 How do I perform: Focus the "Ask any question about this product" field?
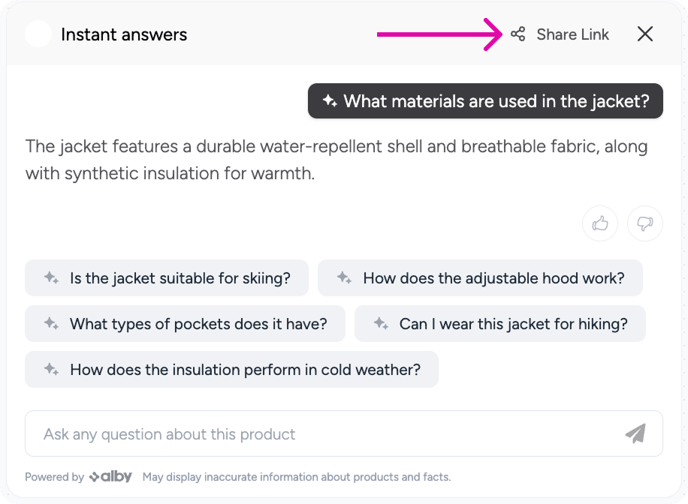320,434
